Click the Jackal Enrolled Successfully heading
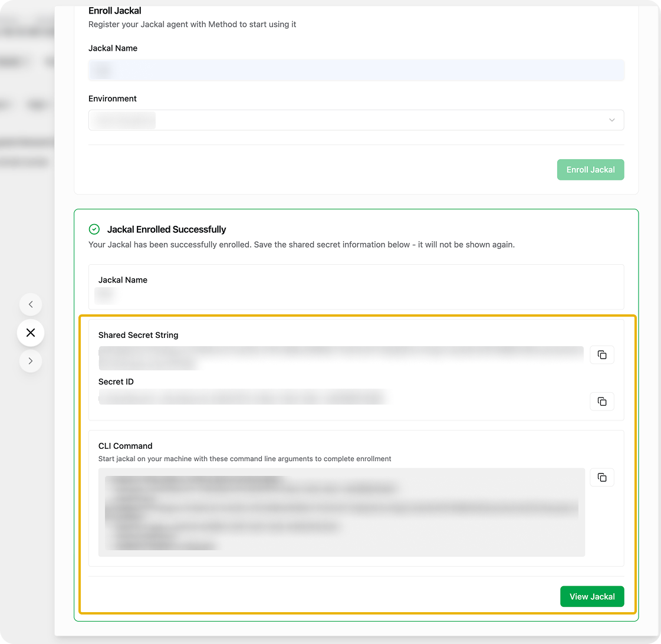661x644 pixels. pos(166,229)
